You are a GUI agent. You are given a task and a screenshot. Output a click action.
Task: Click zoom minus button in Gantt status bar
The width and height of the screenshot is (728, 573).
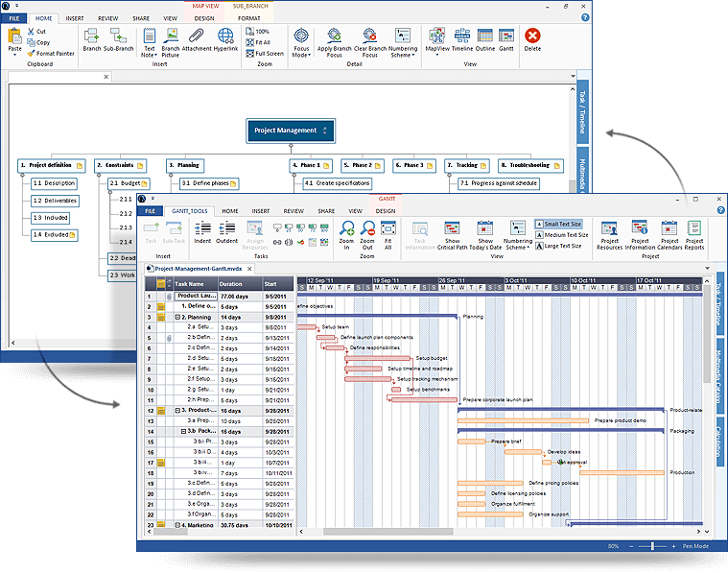(631, 546)
